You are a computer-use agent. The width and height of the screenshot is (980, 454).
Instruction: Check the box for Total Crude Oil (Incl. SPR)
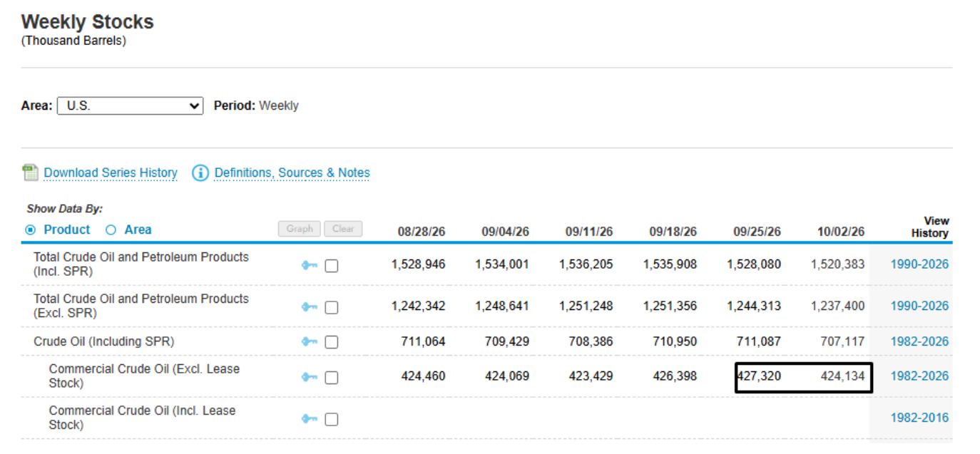coord(332,266)
